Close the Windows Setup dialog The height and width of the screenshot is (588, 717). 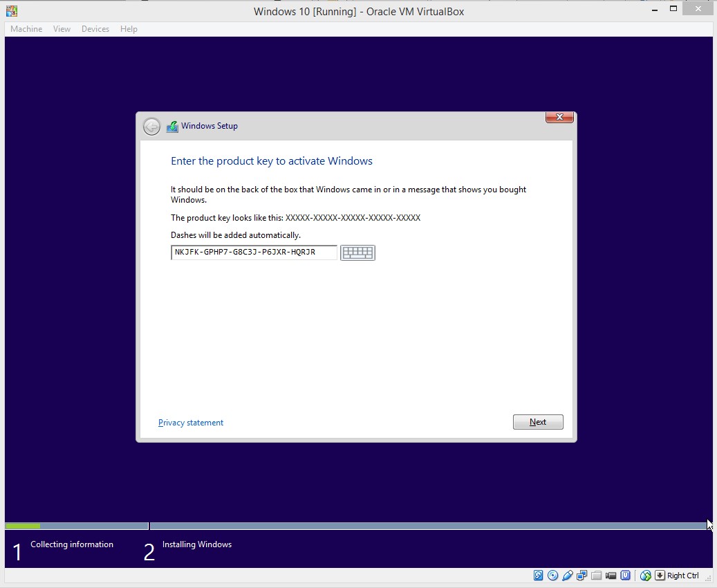click(559, 117)
